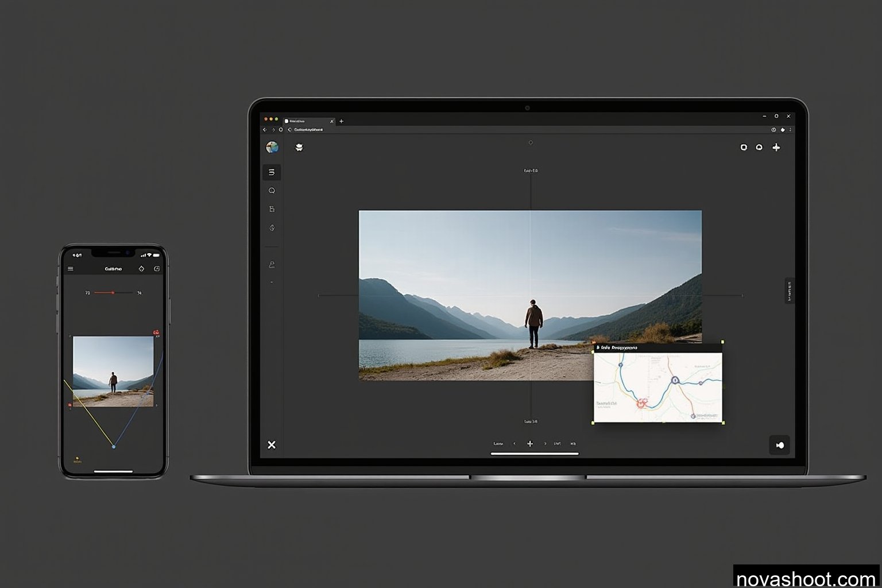
Task: Open the hamburger menu on the phone screen
Action: [71, 268]
